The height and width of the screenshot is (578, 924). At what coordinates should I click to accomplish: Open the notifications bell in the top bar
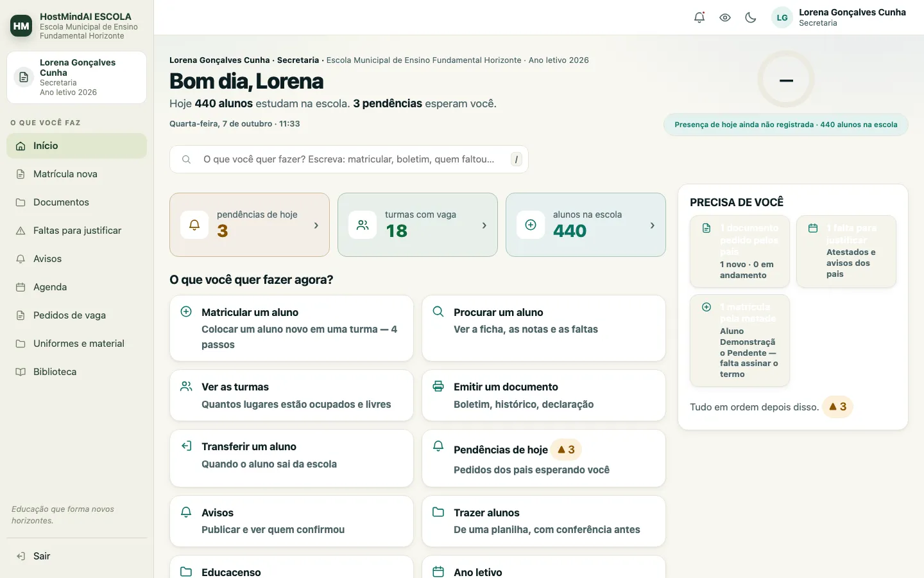[699, 18]
